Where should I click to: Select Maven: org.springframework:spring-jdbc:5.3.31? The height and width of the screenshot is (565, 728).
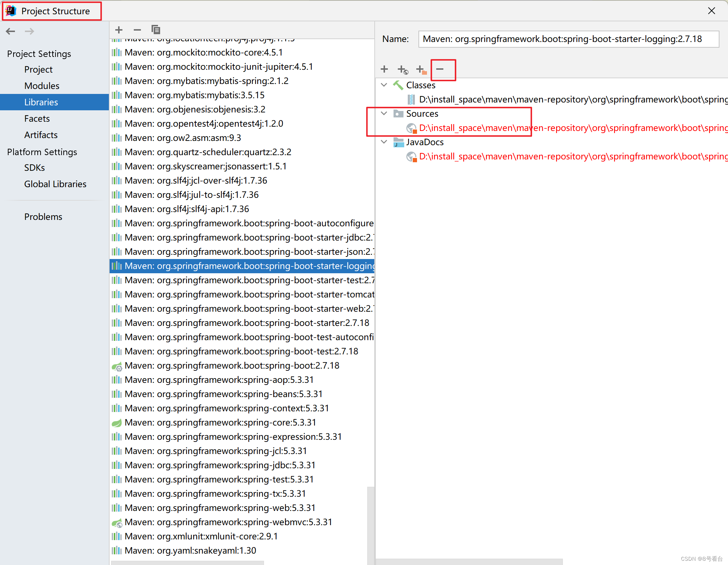point(242,465)
